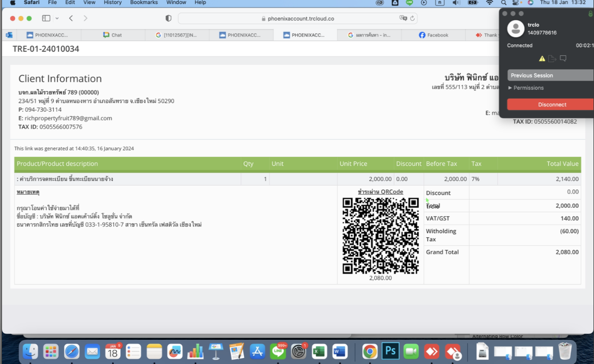Viewport: 594px width, 364px height.
Task: Open the Wi-Fi status menu
Action: tap(489, 3)
